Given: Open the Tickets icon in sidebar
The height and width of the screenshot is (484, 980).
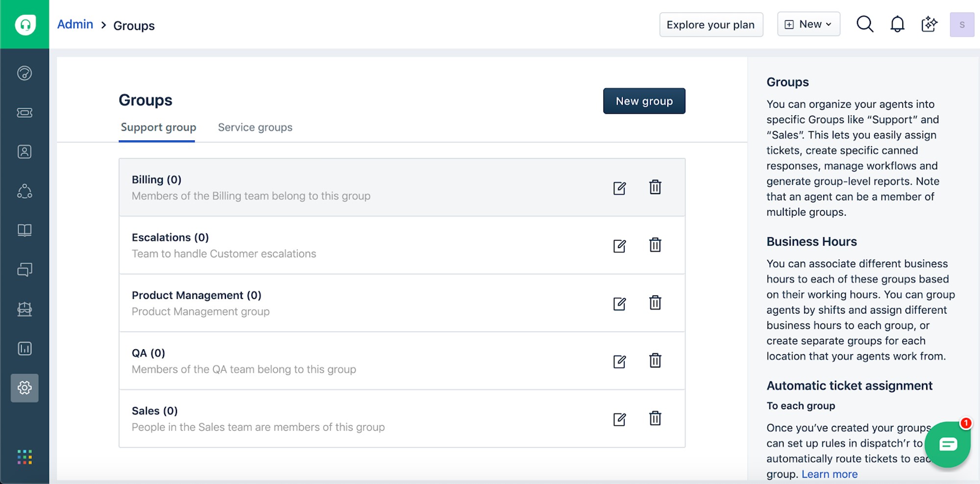Looking at the screenshot, I should pos(24,113).
